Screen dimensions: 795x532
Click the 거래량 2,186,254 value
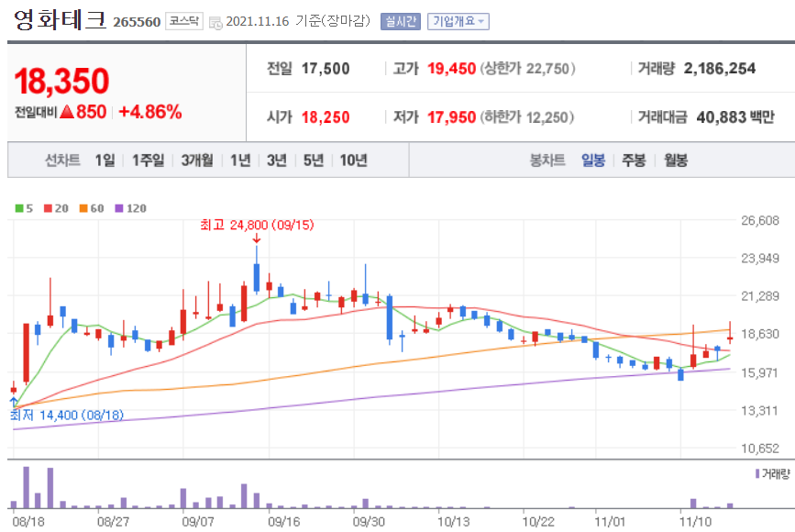[x=720, y=69]
